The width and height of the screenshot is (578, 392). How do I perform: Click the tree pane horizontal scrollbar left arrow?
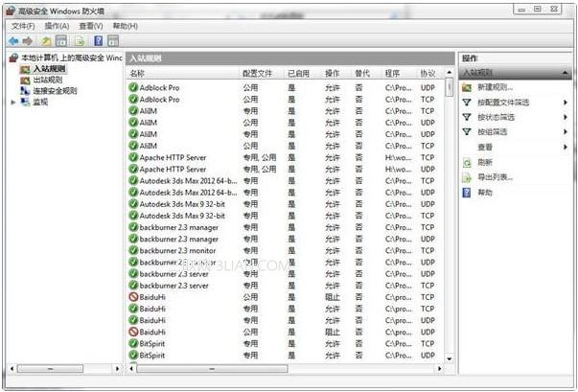point(12,368)
